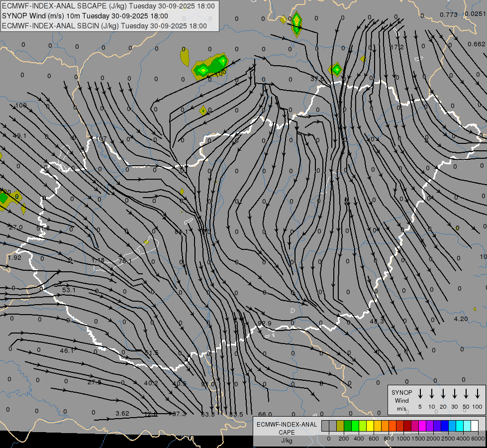This screenshot has height=448, width=487.
Task: Click the map value 0.662
Action: [477, 44]
